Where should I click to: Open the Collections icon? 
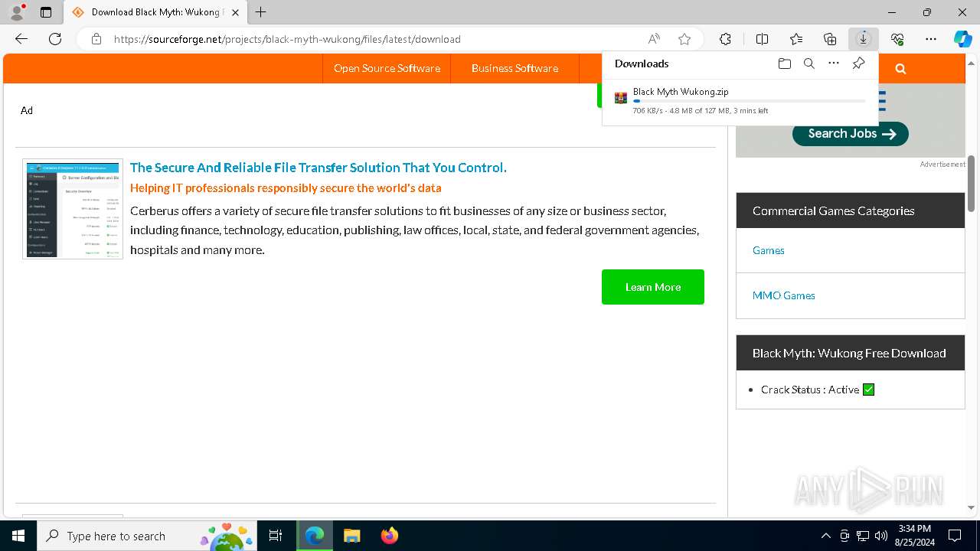click(830, 39)
